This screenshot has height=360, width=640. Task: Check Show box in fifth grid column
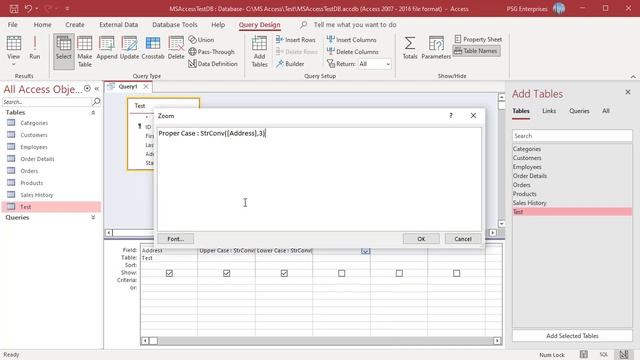(x=399, y=273)
